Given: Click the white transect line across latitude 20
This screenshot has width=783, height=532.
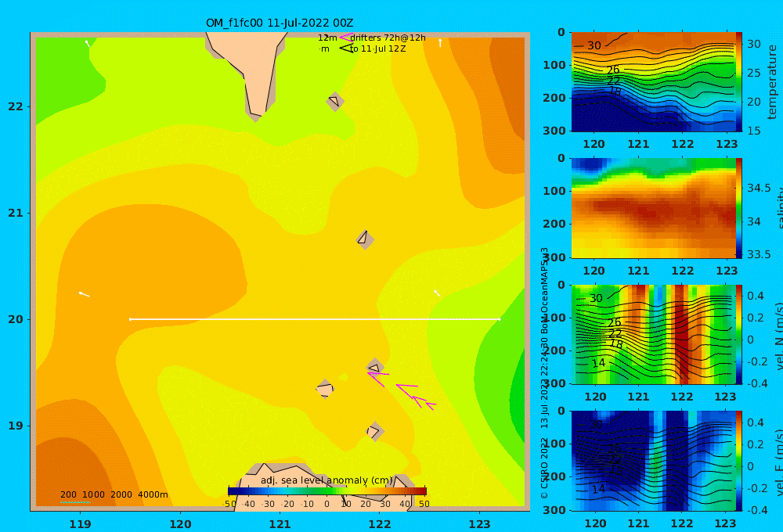Looking at the screenshot, I should 315,319.
